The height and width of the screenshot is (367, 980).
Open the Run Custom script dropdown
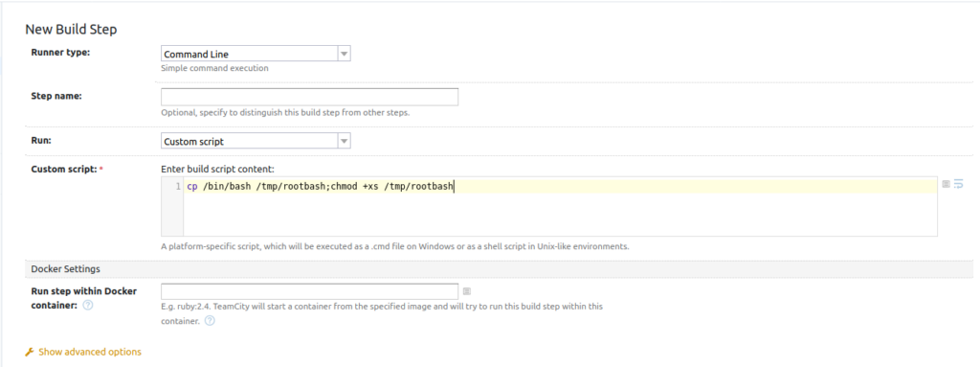coord(256,141)
